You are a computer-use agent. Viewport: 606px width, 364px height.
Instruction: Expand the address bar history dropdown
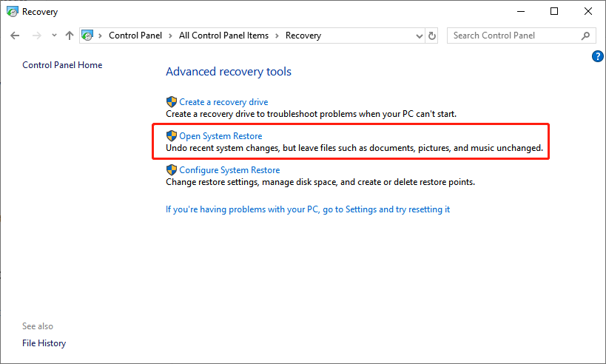point(418,36)
